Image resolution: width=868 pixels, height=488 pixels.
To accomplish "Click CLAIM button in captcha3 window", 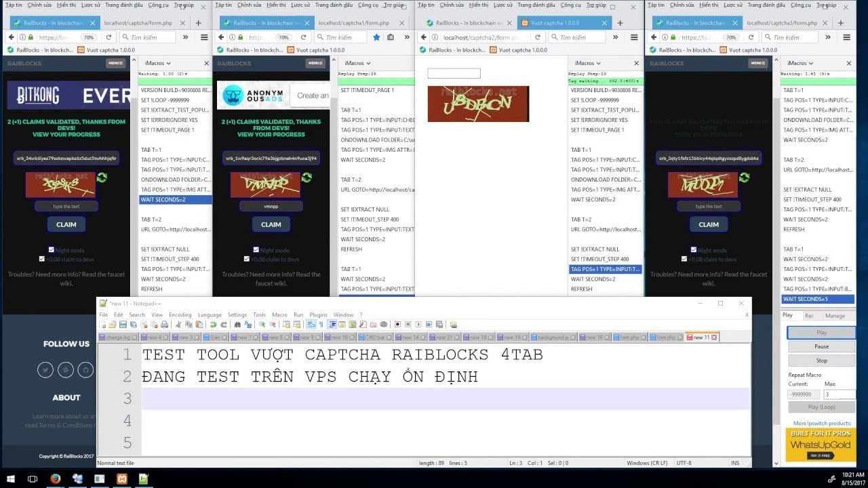I will click(708, 224).
